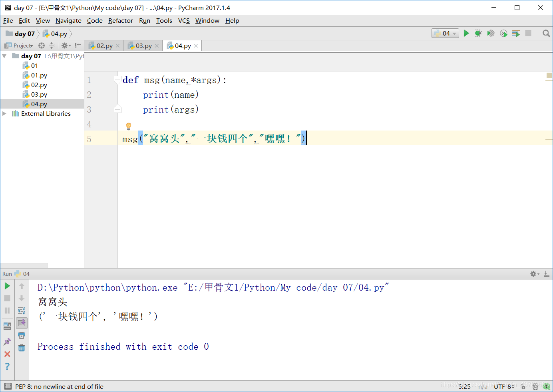Open Search Everywhere magnifier icon
Image resolution: width=553 pixels, height=392 pixels.
pos(546,34)
